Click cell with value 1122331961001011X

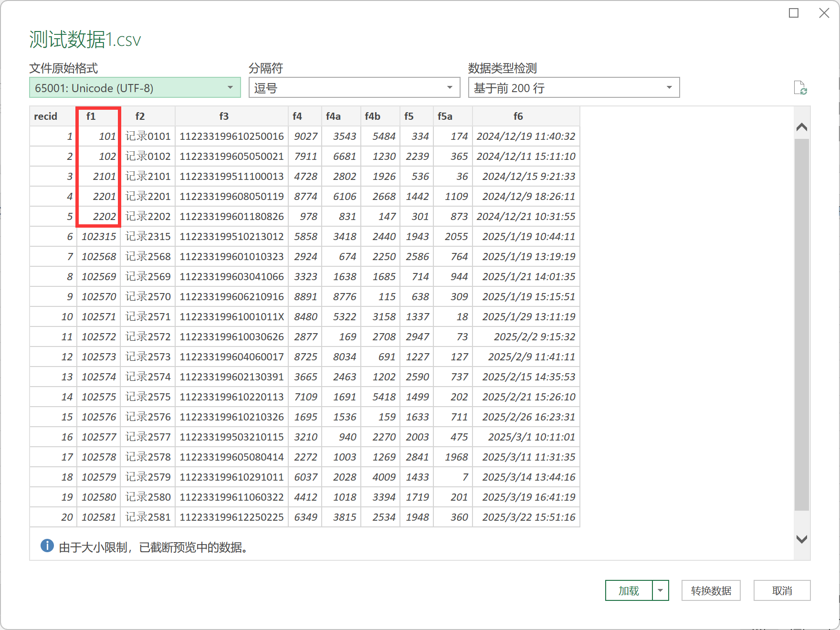click(x=231, y=317)
